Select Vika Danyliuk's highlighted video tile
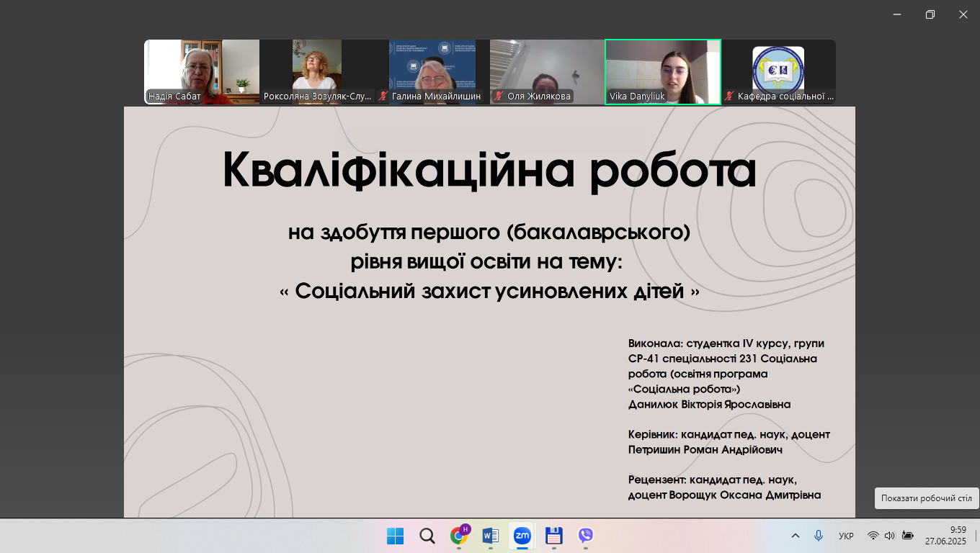Image resolution: width=980 pixels, height=553 pixels. click(x=663, y=72)
